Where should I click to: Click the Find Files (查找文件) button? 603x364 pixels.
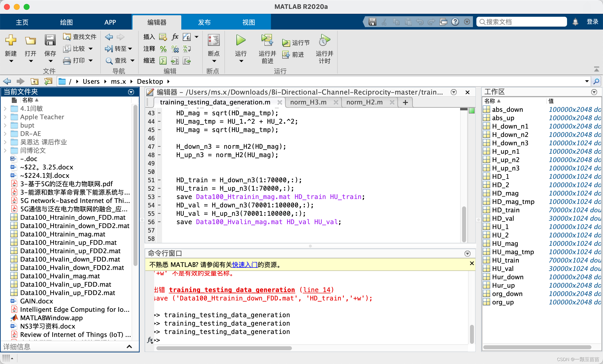tap(80, 37)
